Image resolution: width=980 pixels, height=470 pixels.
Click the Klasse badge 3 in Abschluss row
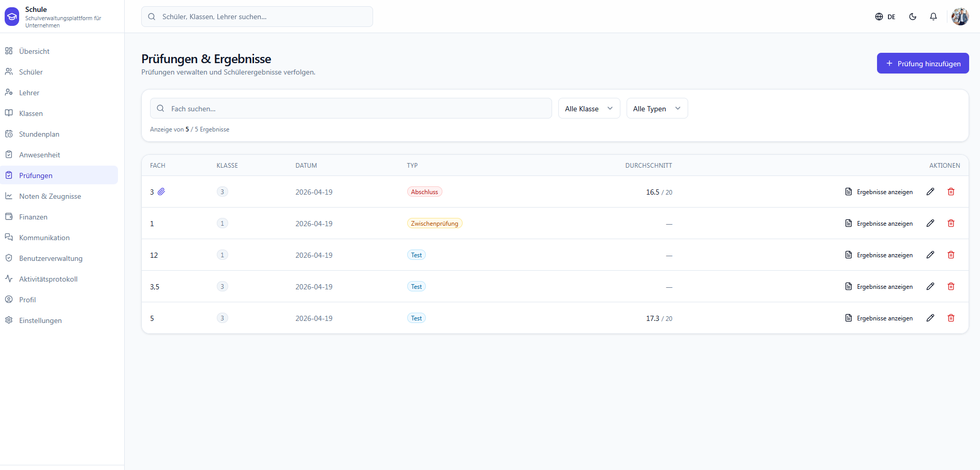[x=222, y=192]
